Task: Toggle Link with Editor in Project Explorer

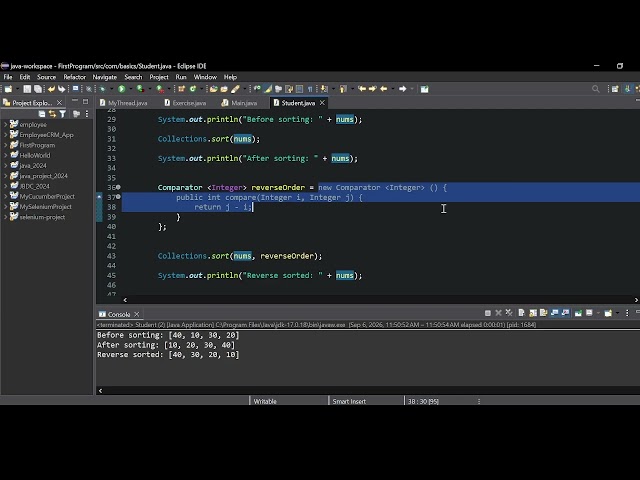Action: tap(52, 114)
